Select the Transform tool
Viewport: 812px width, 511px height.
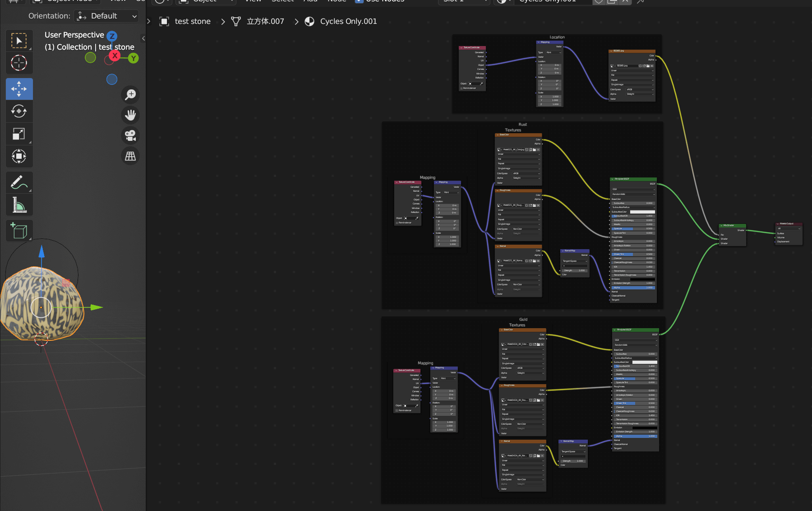pos(19,156)
